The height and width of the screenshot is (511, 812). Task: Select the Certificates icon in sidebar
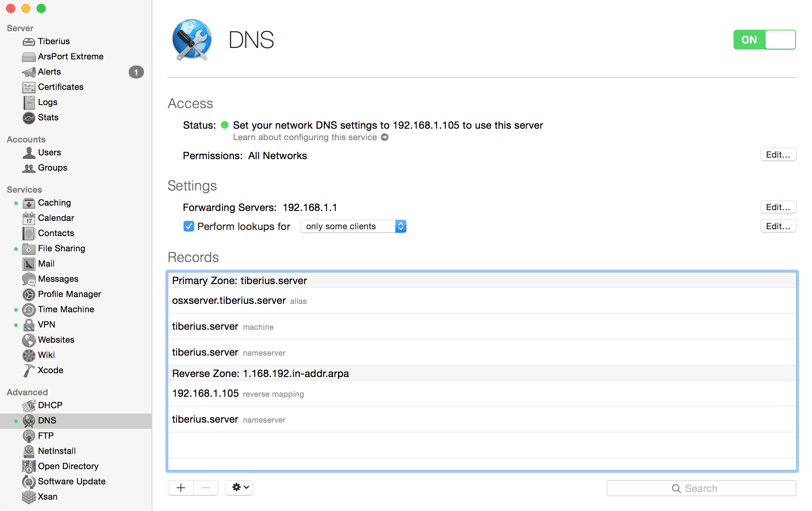pos(28,87)
